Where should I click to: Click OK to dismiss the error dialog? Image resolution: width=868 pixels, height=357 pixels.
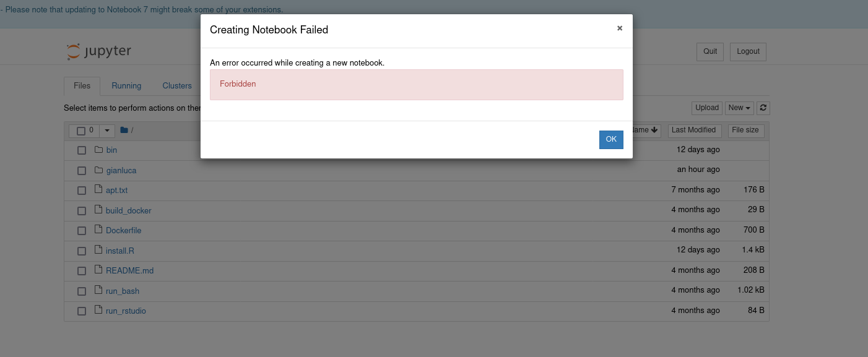point(611,139)
